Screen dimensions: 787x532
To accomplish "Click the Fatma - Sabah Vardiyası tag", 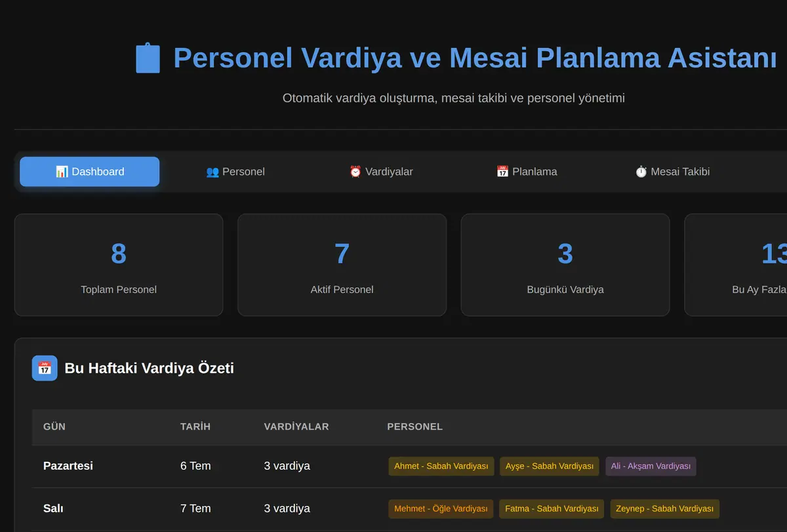I will pyautogui.click(x=552, y=509).
